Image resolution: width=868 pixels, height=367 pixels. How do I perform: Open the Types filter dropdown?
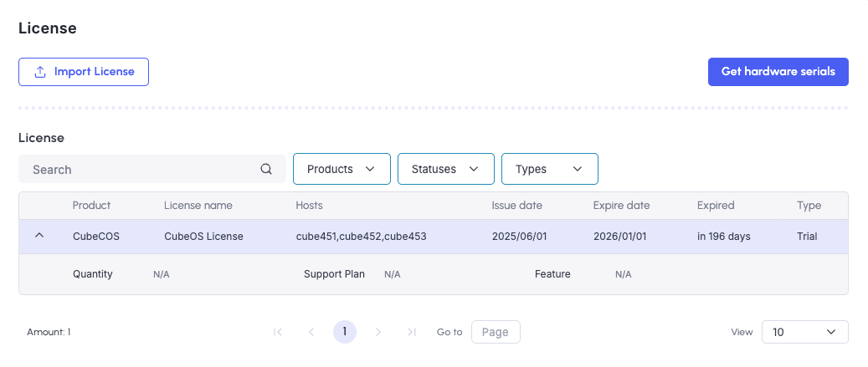click(x=550, y=169)
